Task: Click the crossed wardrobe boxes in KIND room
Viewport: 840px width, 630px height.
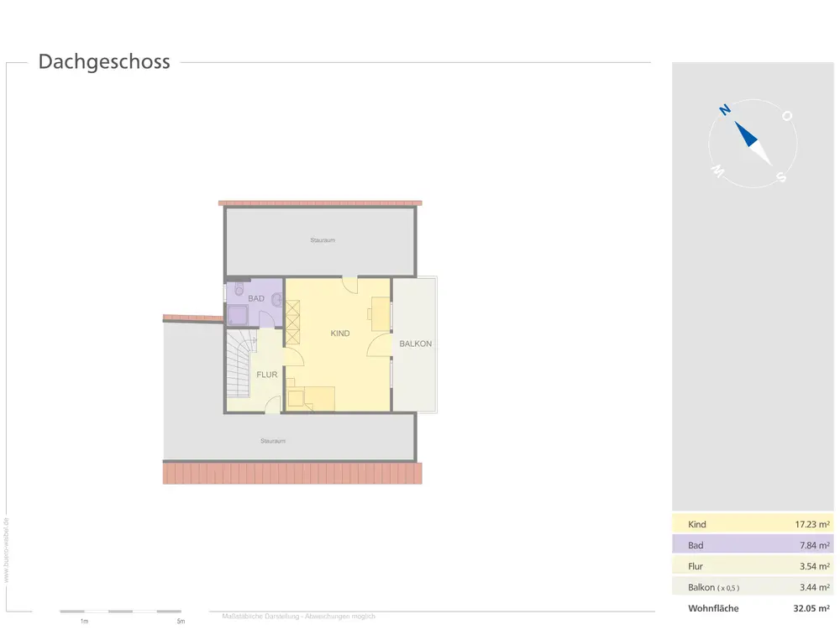Action: click(294, 322)
